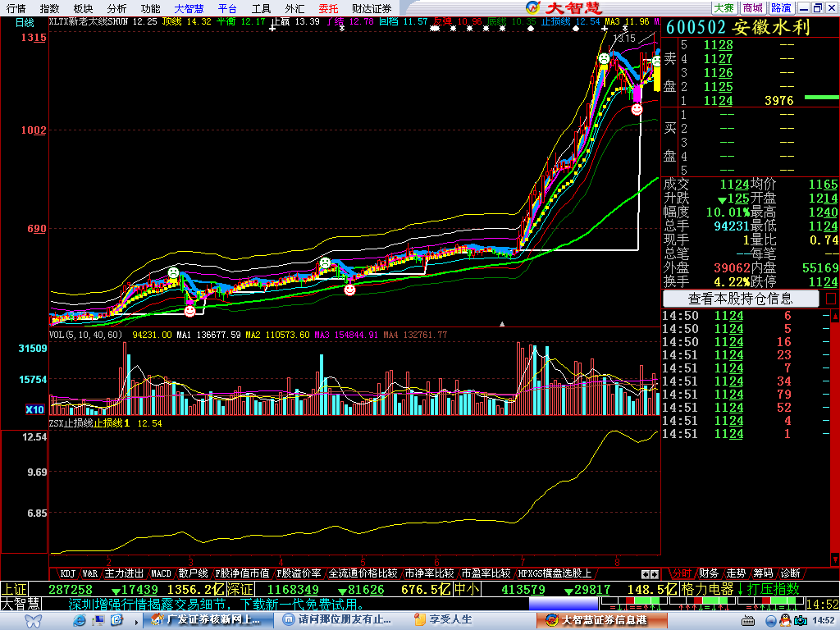
Task: Open the 行情 menu
Action: tap(16, 8)
